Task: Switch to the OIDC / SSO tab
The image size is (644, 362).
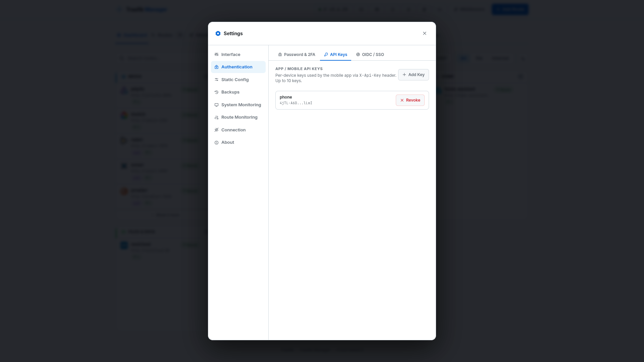Action: click(x=370, y=55)
